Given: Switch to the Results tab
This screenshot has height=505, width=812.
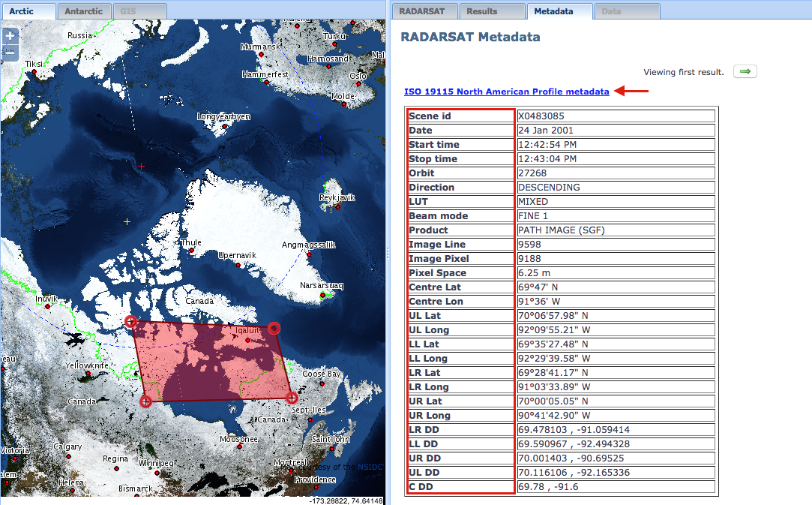Looking at the screenshot, I should click(492, 11).
